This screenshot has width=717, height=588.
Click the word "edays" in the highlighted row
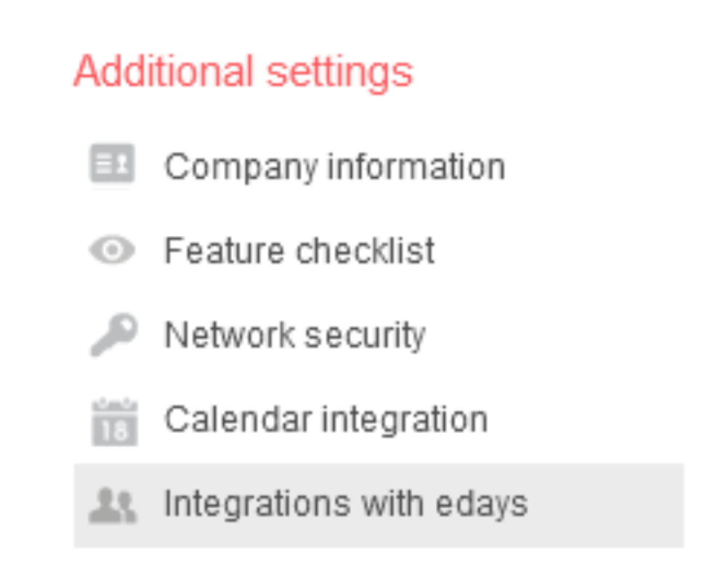pyautogui.click(x=481, y=503)
